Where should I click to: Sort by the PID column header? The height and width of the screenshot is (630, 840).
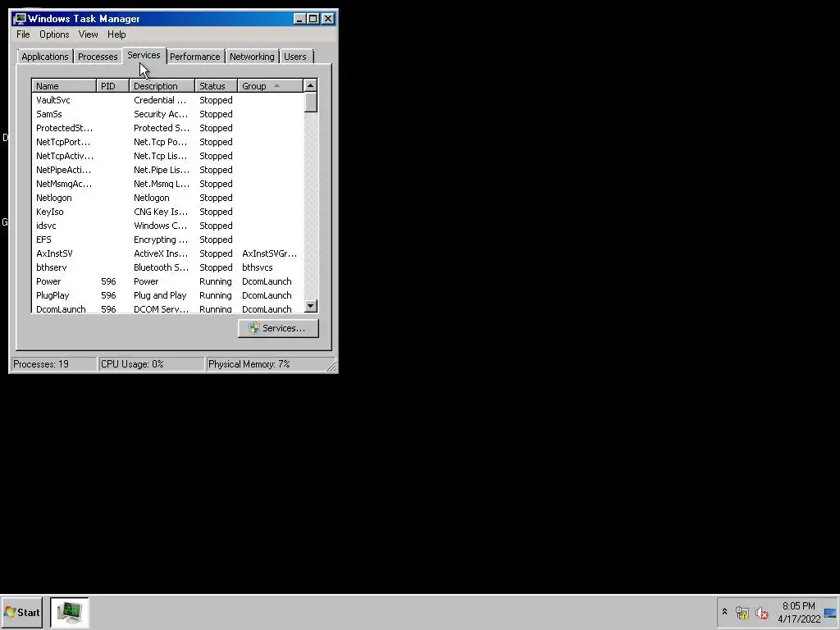point(112,85)
